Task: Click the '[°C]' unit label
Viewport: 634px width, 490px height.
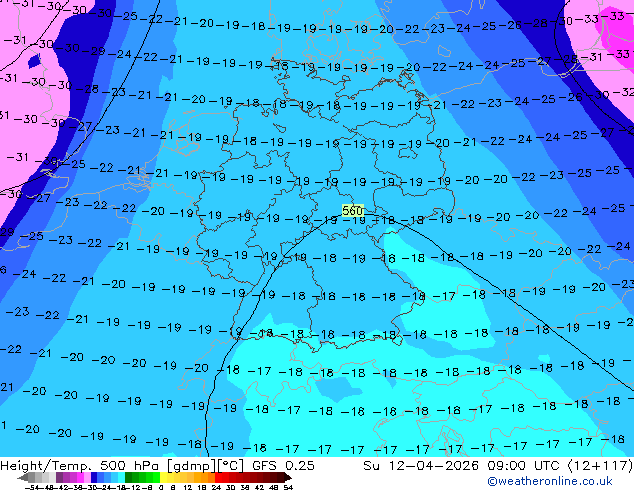Action: 231,466
